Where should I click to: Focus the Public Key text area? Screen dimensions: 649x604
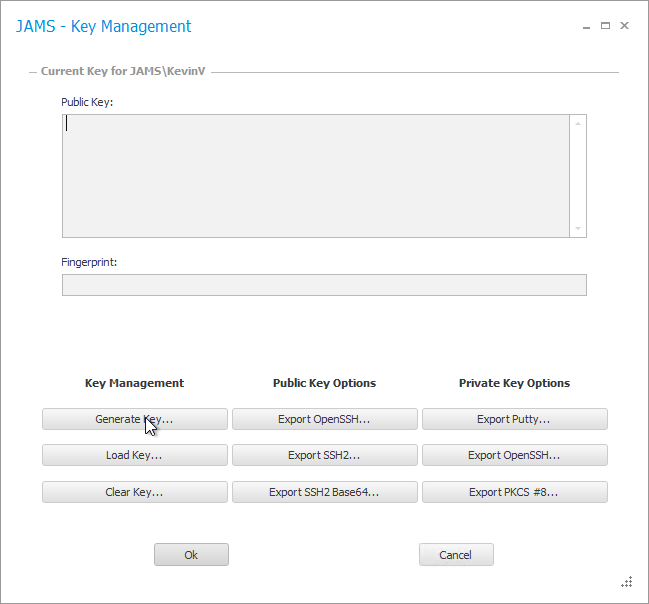click(x=316, y=176)
